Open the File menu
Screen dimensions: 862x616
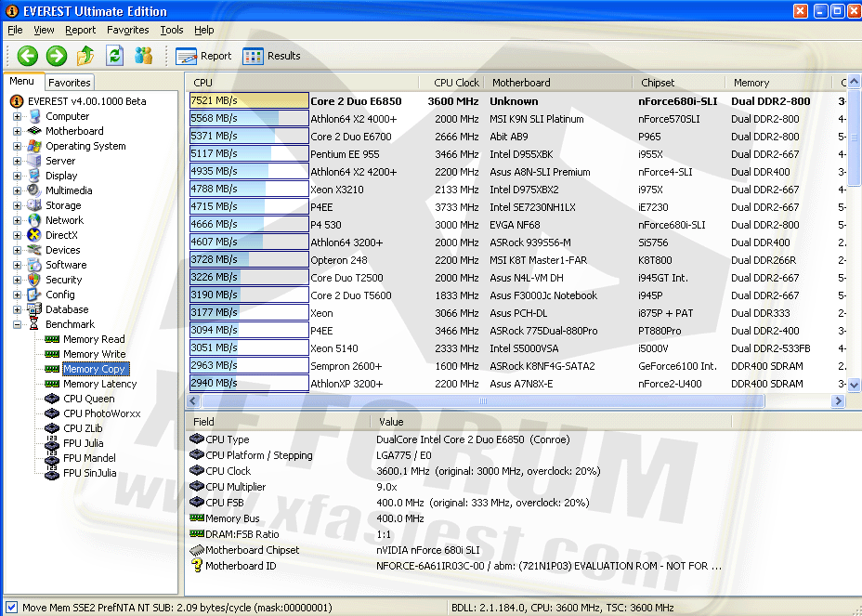[x=15, y=31]
